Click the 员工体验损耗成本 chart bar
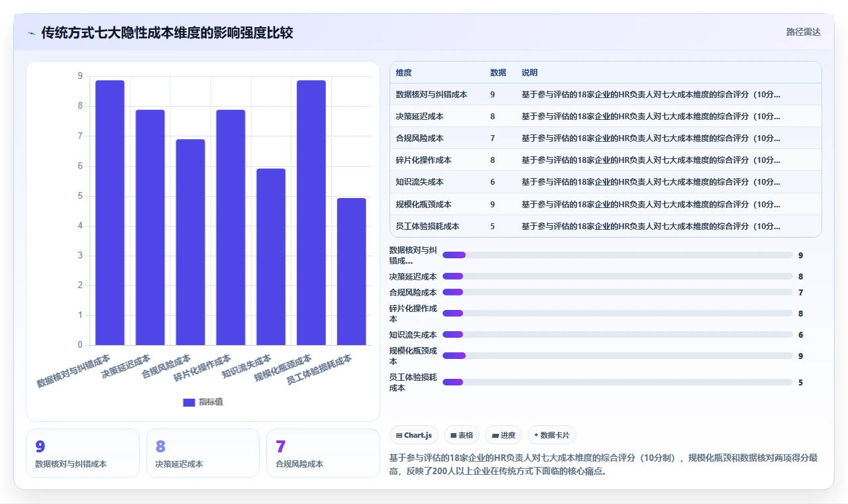Image resolution: width=848 pixels, height=504 pixels. [352, 272]
